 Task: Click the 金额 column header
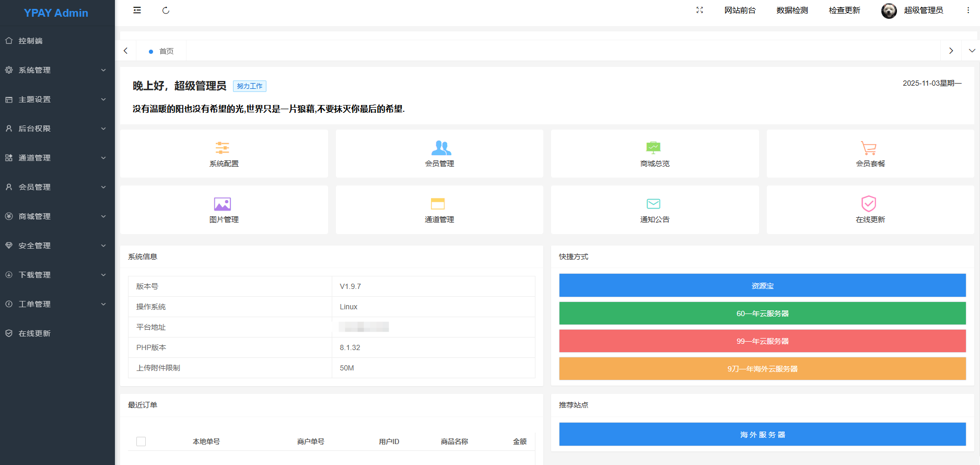tap(520, 441)
